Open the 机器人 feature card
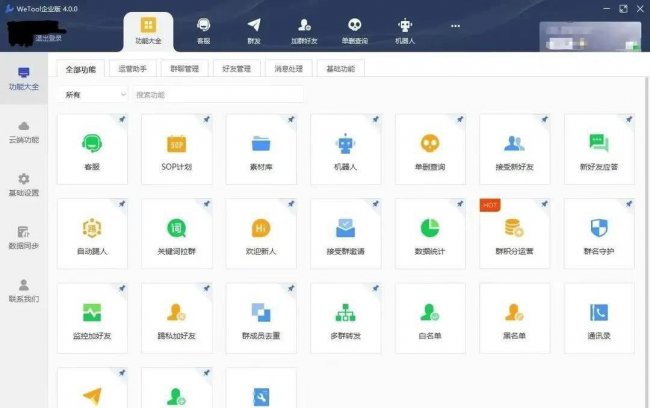 [346, 149]
